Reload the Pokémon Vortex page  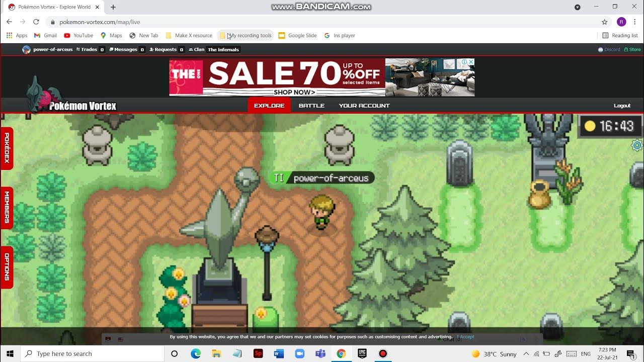pyautogui.click(x=36, y=22)
